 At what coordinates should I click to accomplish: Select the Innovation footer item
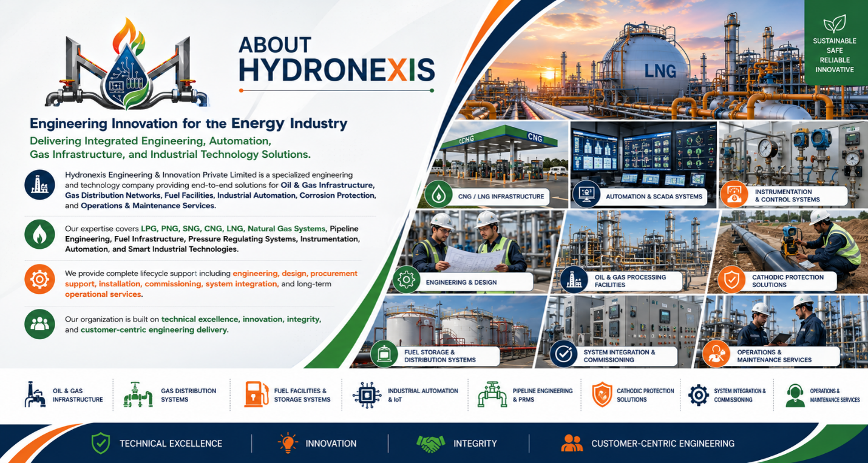[316, 444]
